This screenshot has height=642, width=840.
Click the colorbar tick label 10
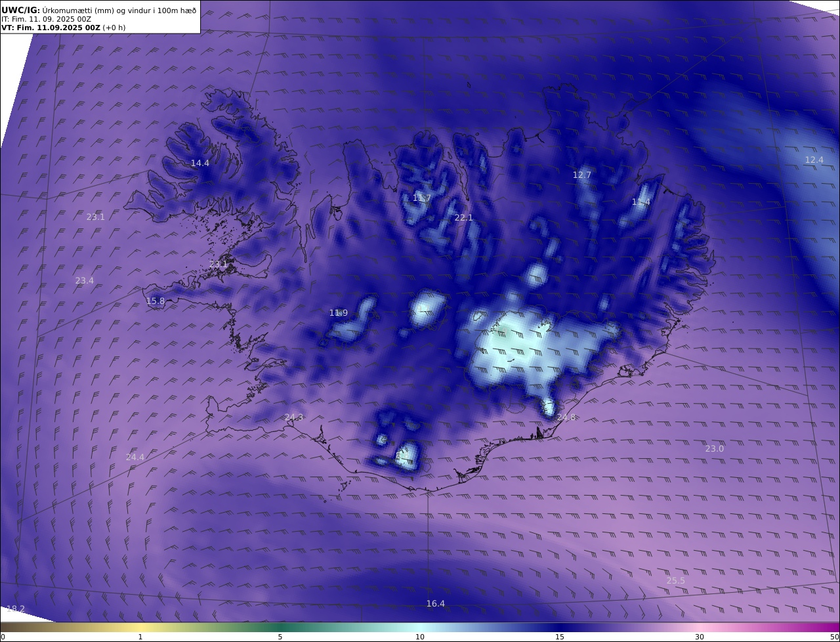tap(420, 637)
